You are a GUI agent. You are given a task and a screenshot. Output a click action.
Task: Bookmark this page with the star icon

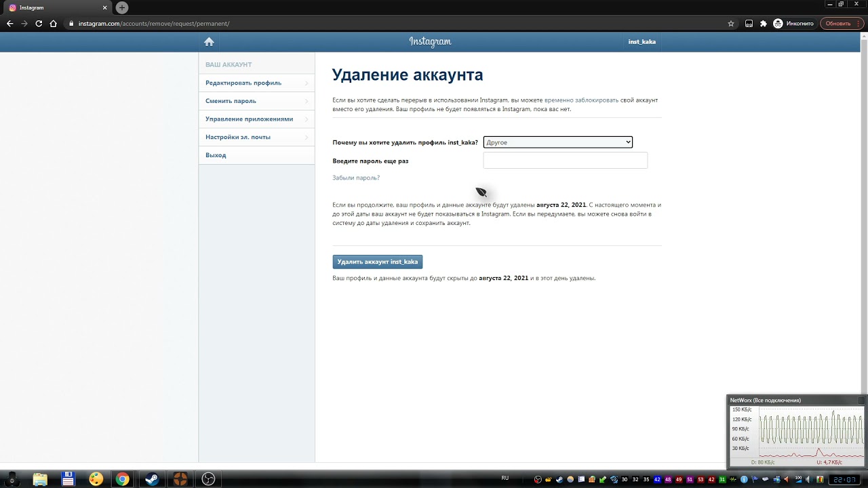tap(731, 23)
